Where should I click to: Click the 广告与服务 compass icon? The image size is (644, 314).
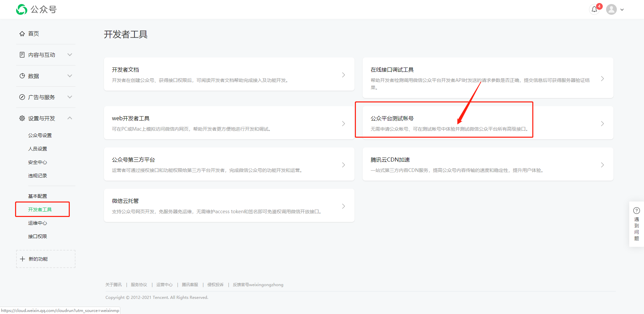22,97
